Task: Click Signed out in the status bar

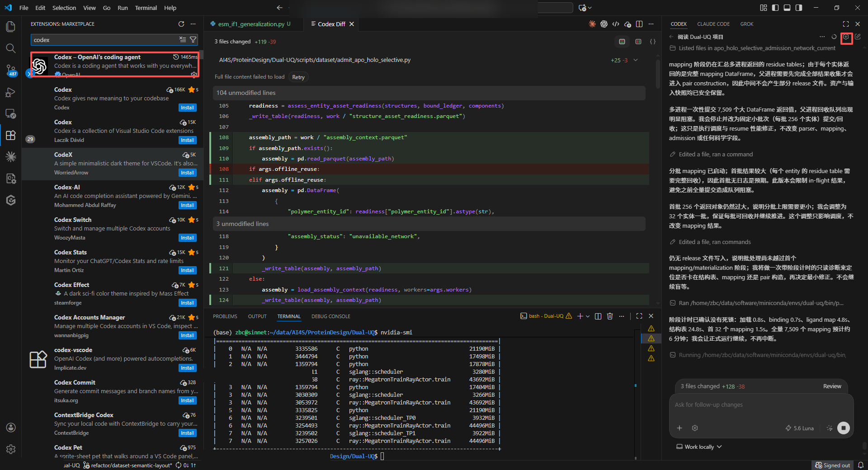Action: click(x=832, y=465)
